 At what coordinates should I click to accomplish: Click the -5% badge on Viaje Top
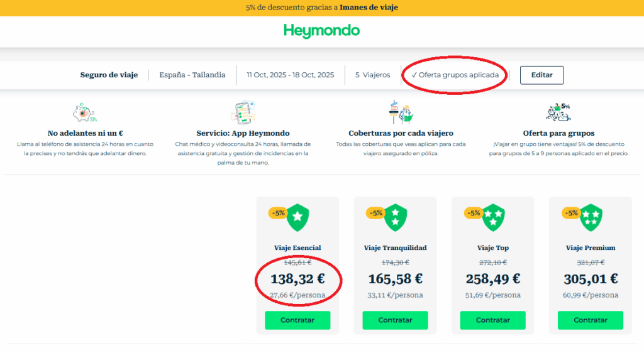(473, 213)
